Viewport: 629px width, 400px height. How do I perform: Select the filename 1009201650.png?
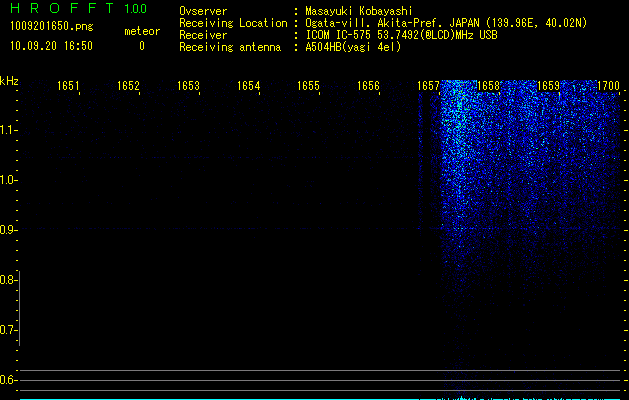52,26
